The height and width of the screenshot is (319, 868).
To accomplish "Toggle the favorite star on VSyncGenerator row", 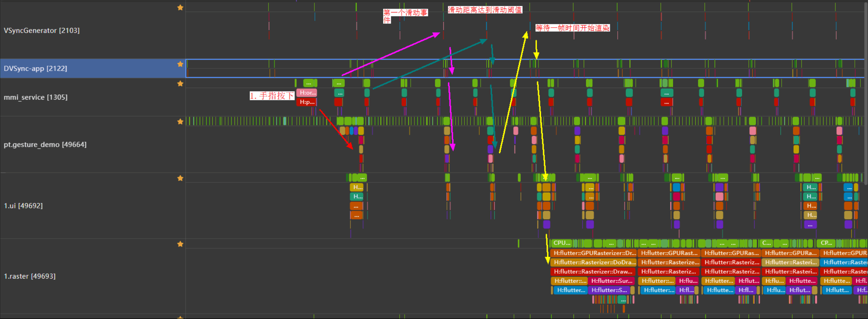I will click(x=180, y=8).
